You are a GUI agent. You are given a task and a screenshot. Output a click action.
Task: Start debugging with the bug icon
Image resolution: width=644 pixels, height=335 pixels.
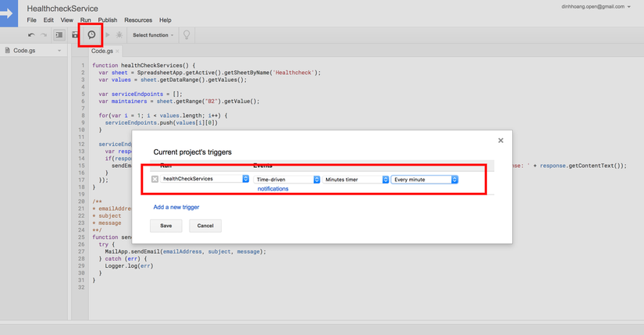(x=119, y=35)
